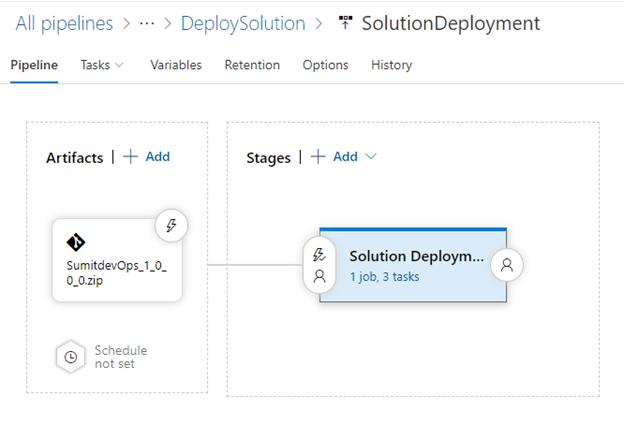
Task: Go to the Options tab
Action: pos(326,65)
